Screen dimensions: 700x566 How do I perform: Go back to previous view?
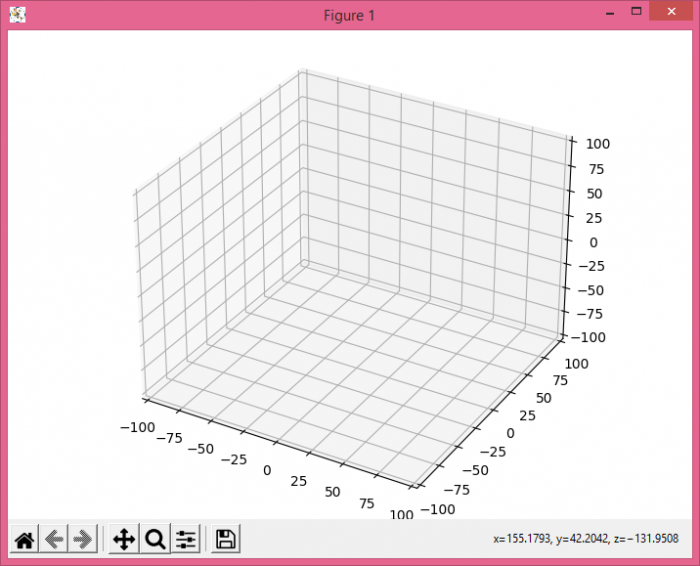pyautogui.click(x=54, y=540)
